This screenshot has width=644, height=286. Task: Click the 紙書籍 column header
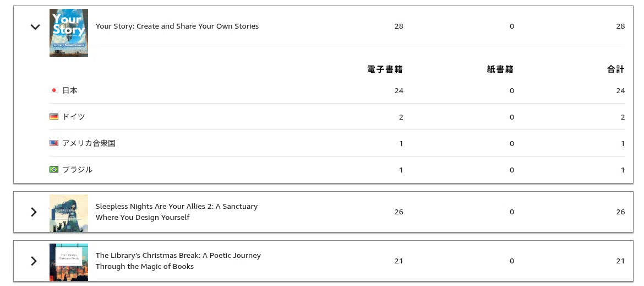500,69
